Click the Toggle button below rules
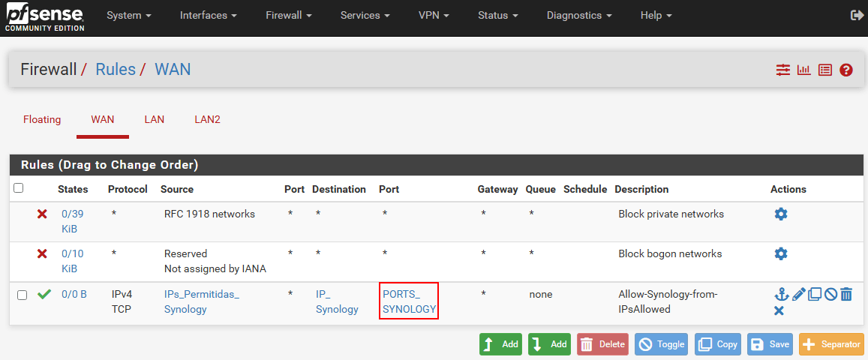Viewport: 868px width, 360px height. [662, 344]
